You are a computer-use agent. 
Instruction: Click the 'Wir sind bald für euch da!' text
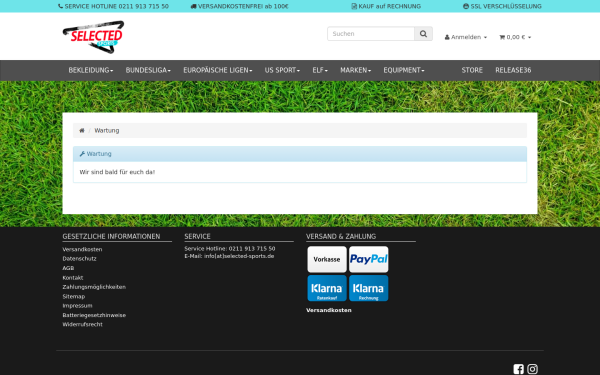coord(117,172)
